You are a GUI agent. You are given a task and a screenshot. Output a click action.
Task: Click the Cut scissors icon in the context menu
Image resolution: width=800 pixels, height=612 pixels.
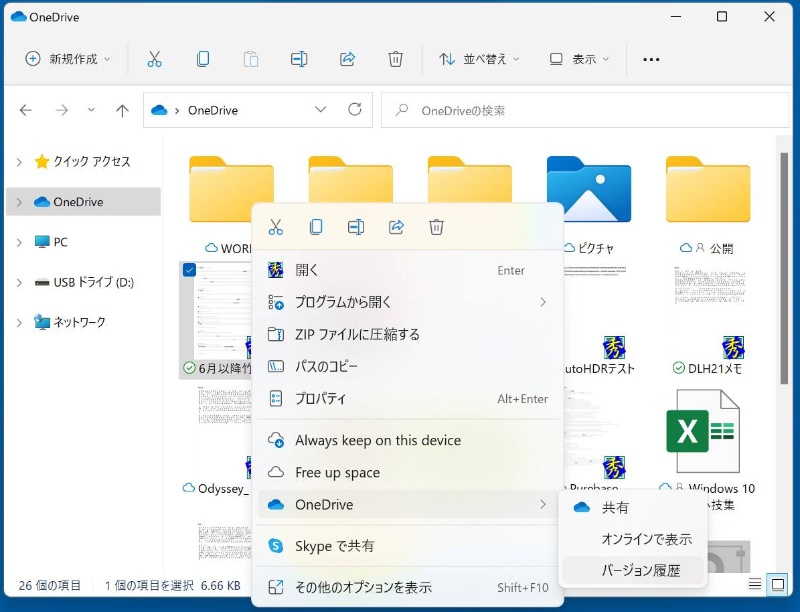pyautogui.click(x=276, y=227)
